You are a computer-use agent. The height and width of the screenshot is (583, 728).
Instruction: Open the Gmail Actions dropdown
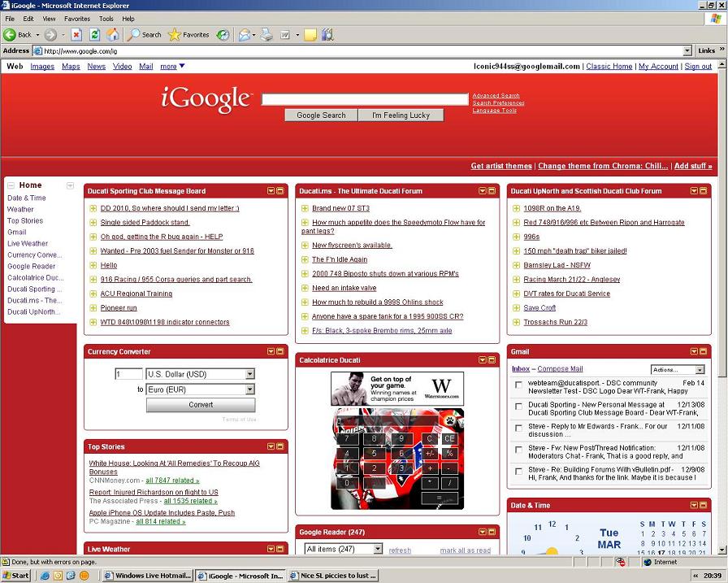700,370
